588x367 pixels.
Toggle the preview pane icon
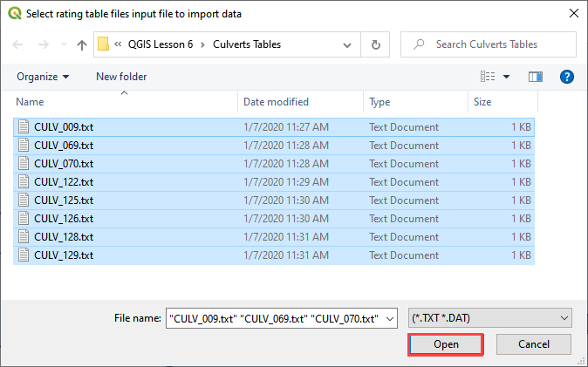pos(536,77)
